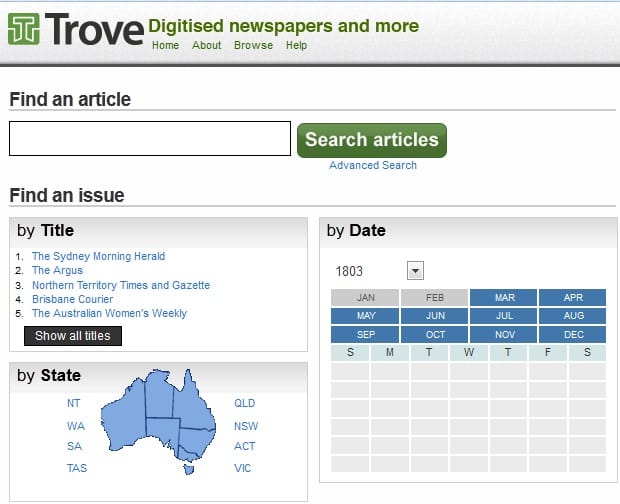Click Tasmania island on the map

[189, 470]
